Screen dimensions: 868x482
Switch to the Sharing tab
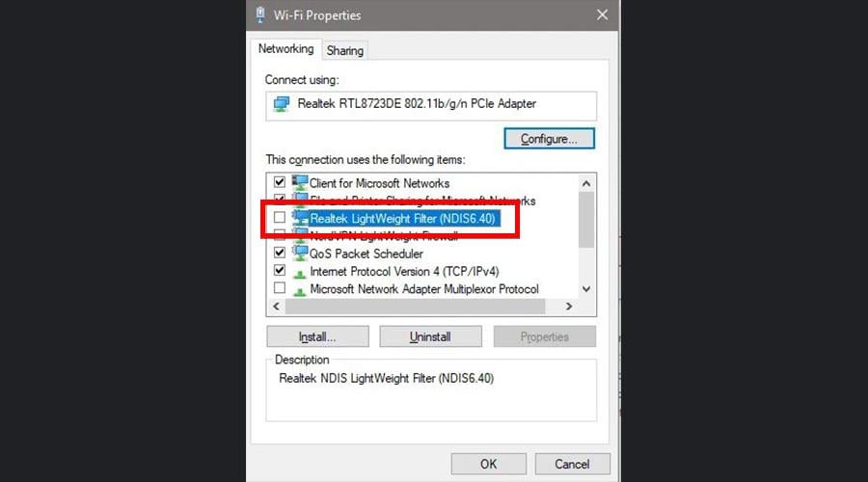(345, 51)
